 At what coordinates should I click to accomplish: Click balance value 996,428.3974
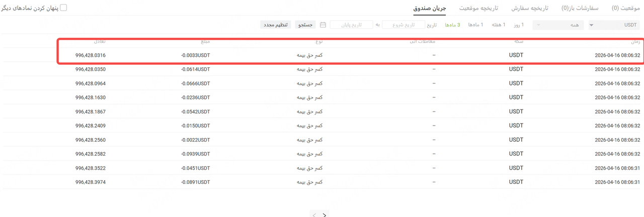[91, 182]
